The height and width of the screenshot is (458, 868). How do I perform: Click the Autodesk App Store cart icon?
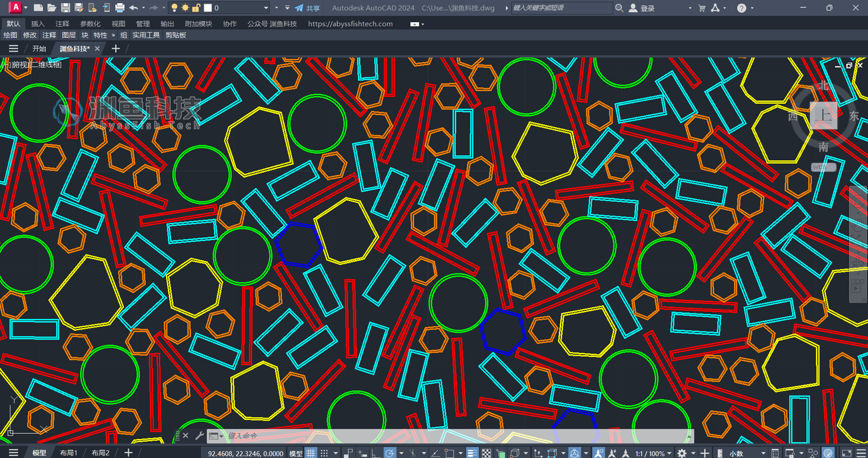pyautogui.click(x=702, y=8)
